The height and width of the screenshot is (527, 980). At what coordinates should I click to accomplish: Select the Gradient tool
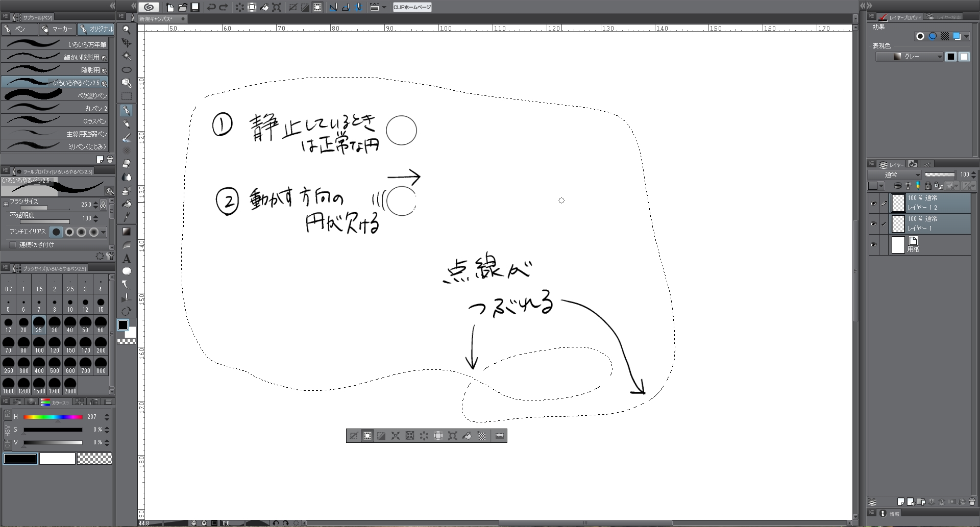(127, 232)
